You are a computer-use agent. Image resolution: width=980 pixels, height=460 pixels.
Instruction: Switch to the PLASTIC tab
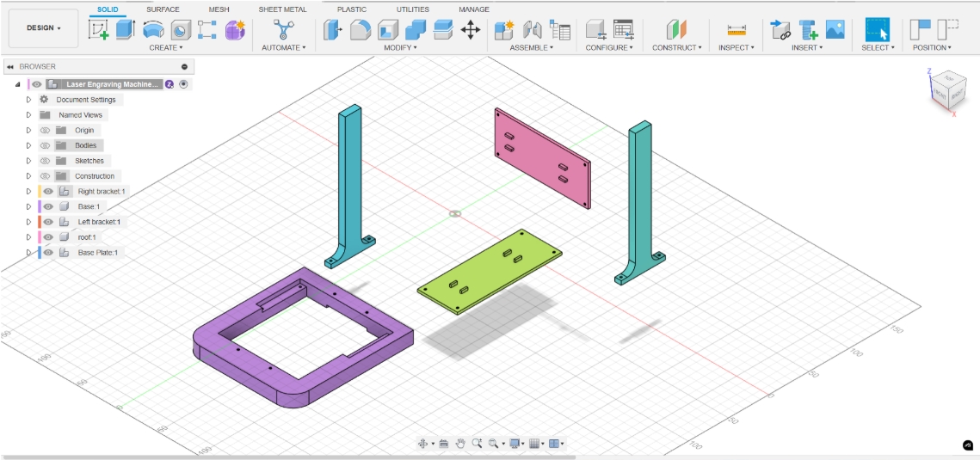coord(352,9)
